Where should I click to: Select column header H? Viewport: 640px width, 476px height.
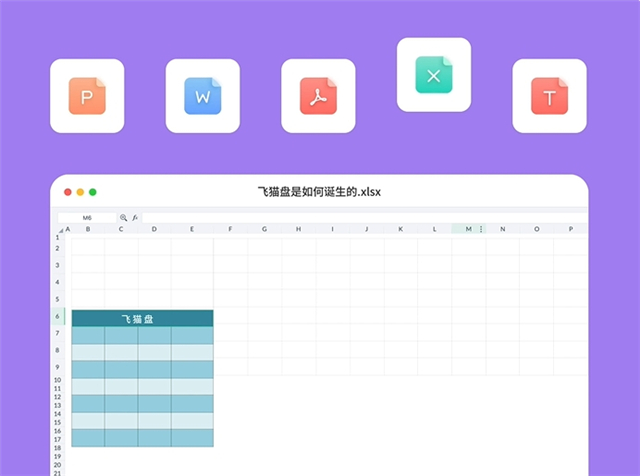(x=298, y=229)
